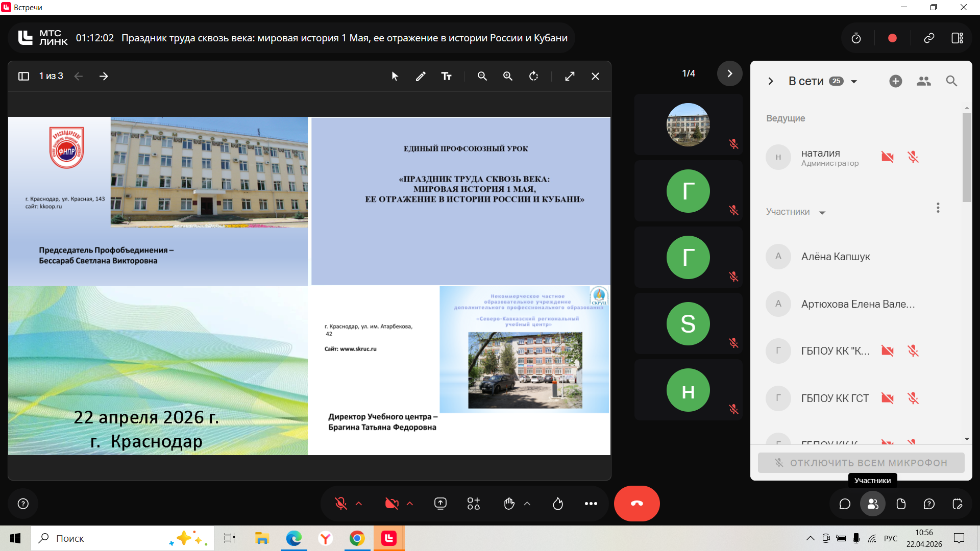Unmute your microphone in bottom toolbar
980x551 pixels.
[x=341, y=504]
